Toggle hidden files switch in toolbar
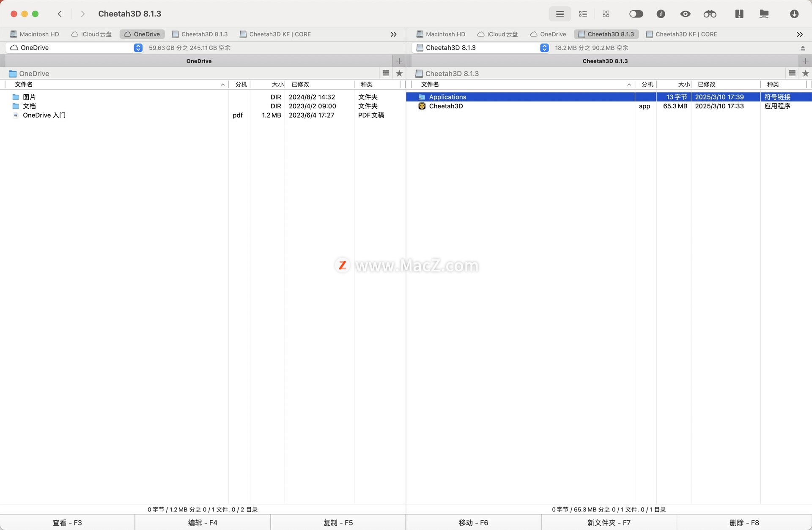Screen dimensions: 812x530 (636, 14)
